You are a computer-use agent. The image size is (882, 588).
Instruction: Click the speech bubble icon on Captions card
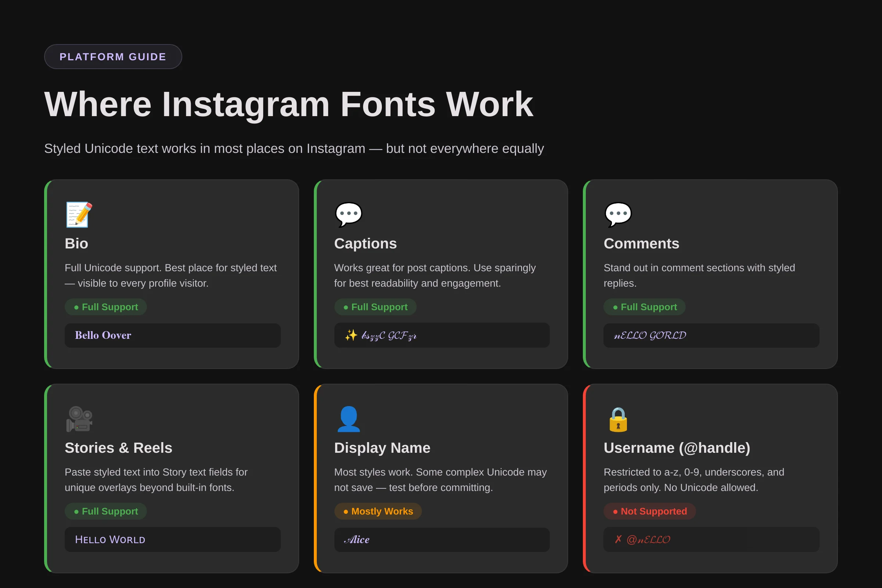pyautogui.click(x=348, y=215)
